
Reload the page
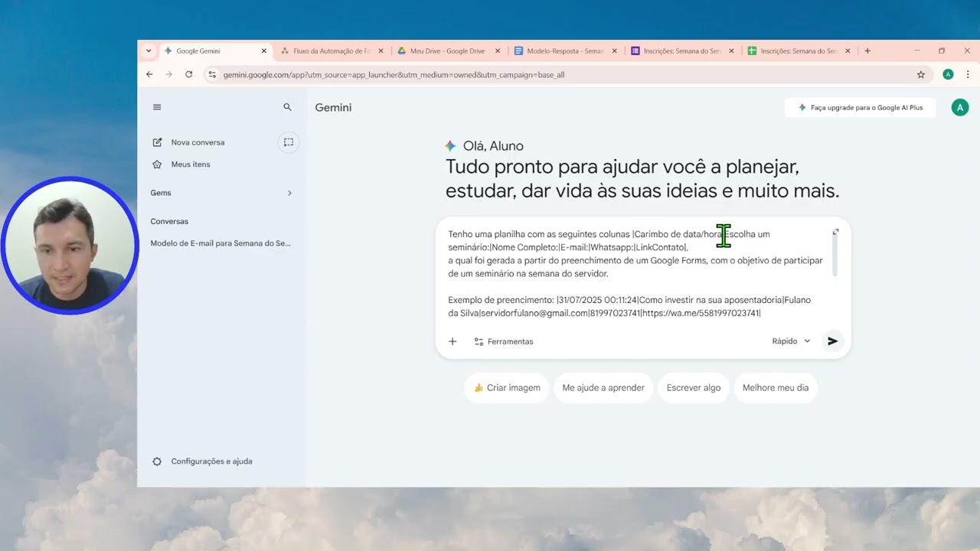(x=189, y=75)
